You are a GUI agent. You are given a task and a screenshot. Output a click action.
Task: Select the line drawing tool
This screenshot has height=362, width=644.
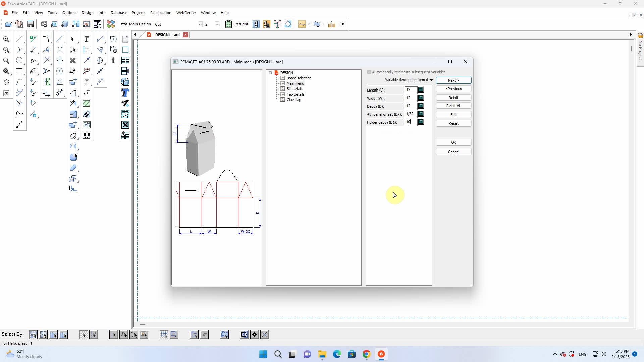click(x=19, y=39)
